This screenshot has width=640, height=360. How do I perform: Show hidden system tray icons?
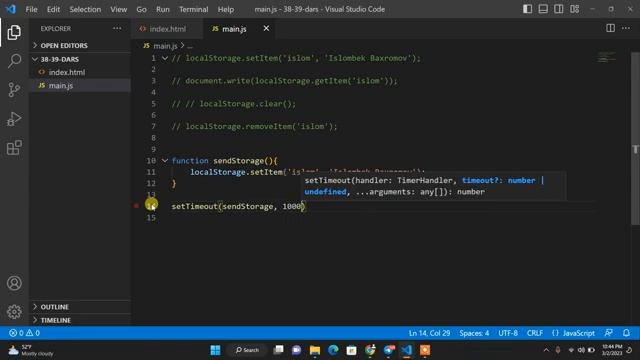click(x=546, y=350)
